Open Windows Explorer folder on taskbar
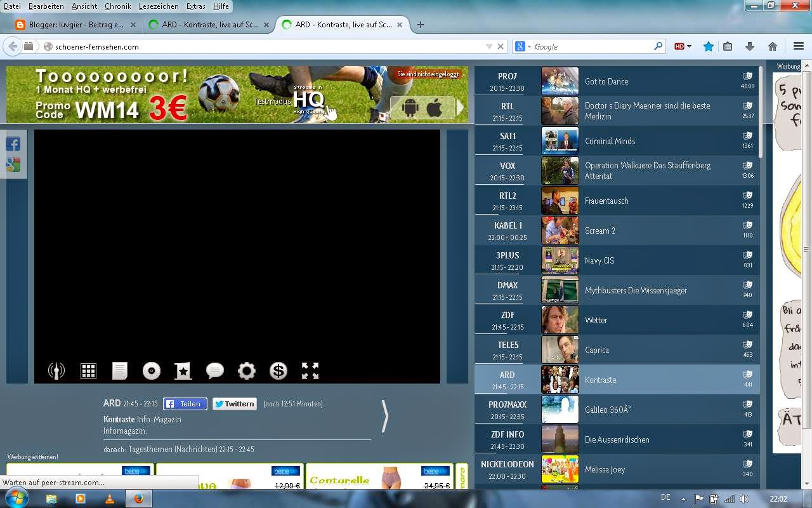812x508 pixels. (x=51, y=498)
